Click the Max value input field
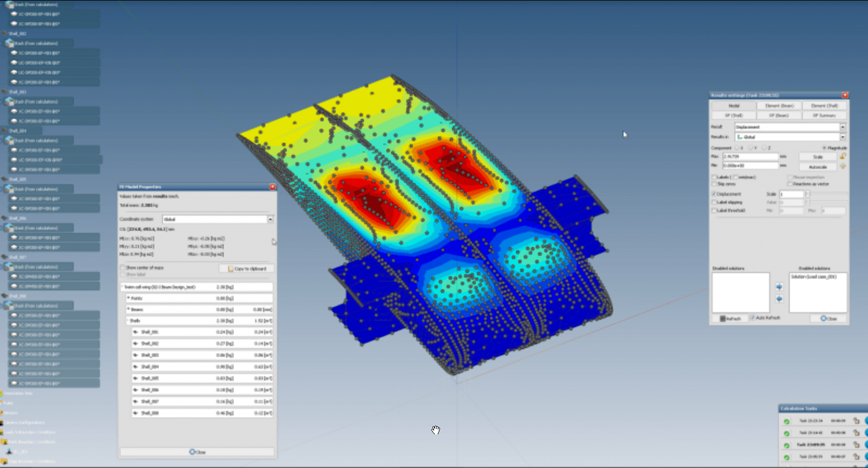 [x=751, y=156]
